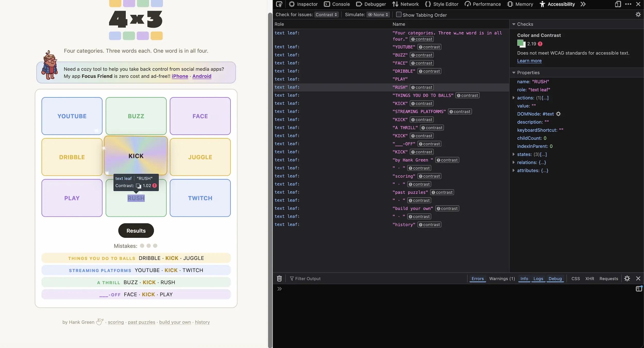The width and height of the screenshot is (644, 348).
Task: Open the build your own link
Action: 175,322
